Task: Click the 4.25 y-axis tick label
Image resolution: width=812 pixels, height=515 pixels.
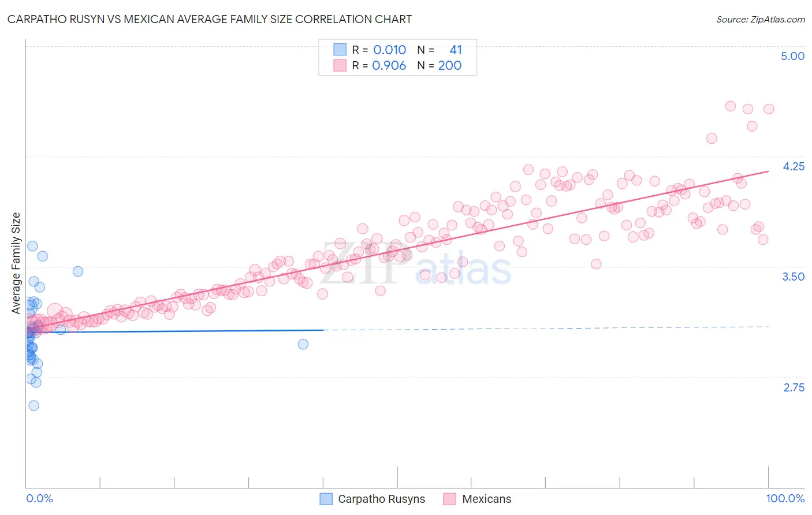Action: click(x=793, y=166)
